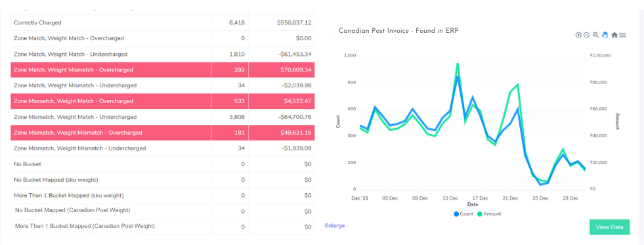This screenshot has width=644, height=245.
Task: Select the Correctly Charged row
Action: [x=163, y=22]
